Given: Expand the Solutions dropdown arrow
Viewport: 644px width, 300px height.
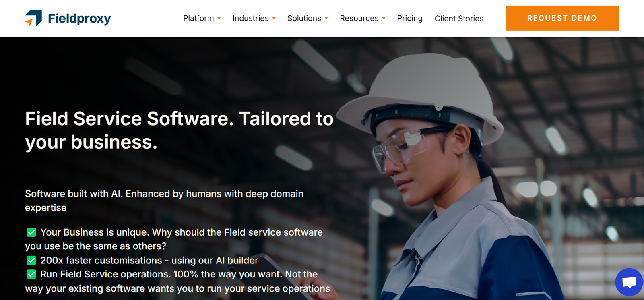Looking at the screenshot, I should click(x=326, y=19).
